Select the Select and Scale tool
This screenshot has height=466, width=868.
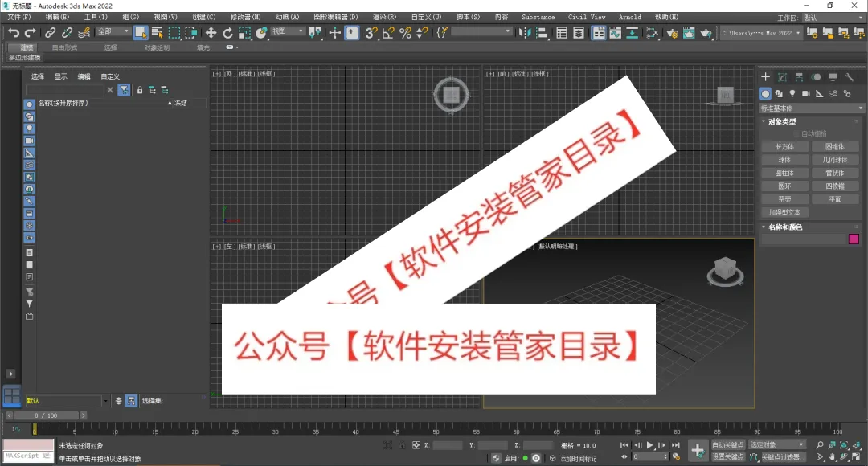244,33
